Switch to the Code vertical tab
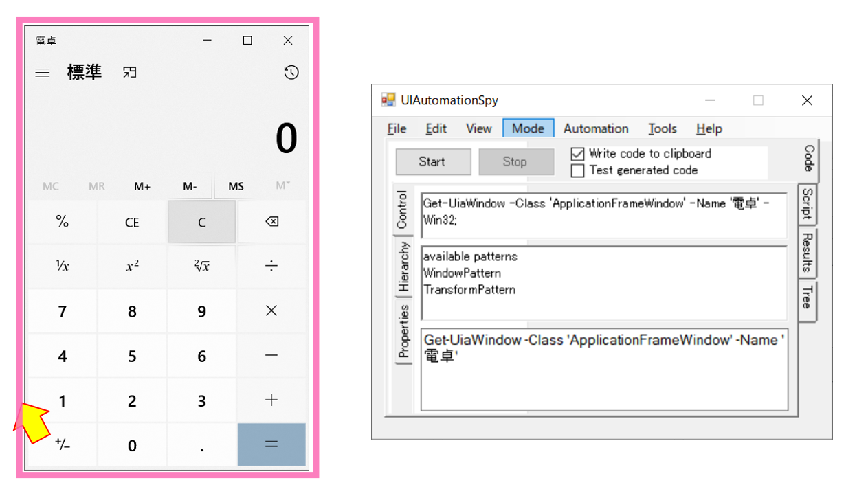Image resolution: width=868 pixels, height=498 pixels. [809, 159]
